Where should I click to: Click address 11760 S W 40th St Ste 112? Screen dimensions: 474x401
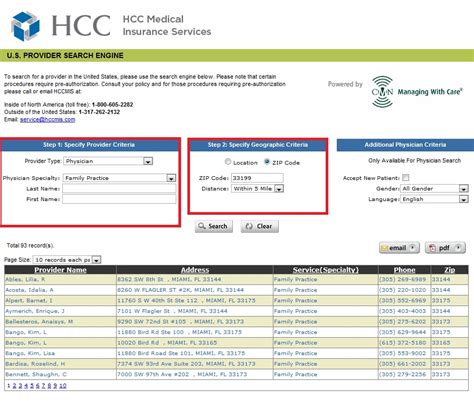pyautogui.click(x=186, y=301)
